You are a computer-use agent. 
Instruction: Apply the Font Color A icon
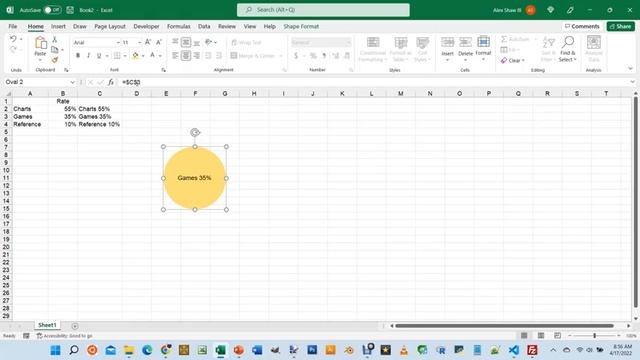[152, 56]
